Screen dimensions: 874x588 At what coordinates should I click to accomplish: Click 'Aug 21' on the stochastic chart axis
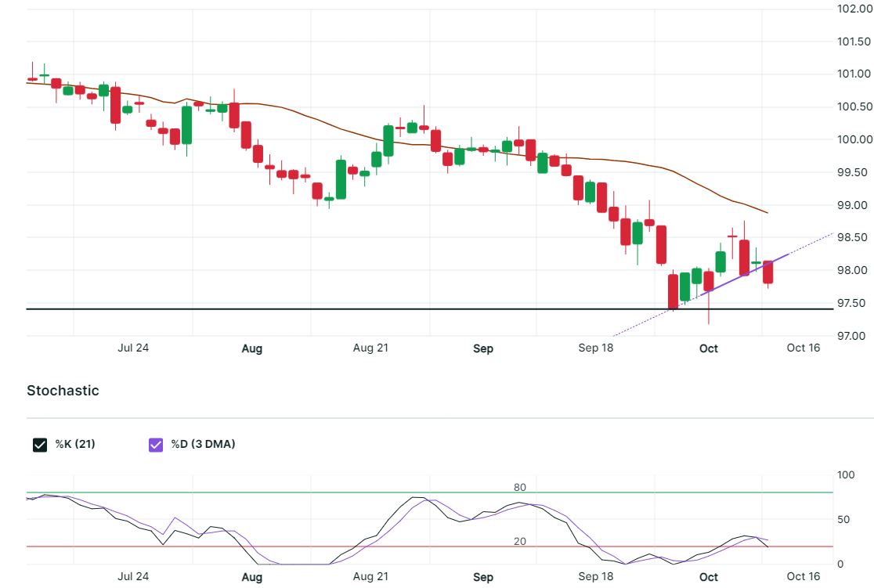point(370,576)
